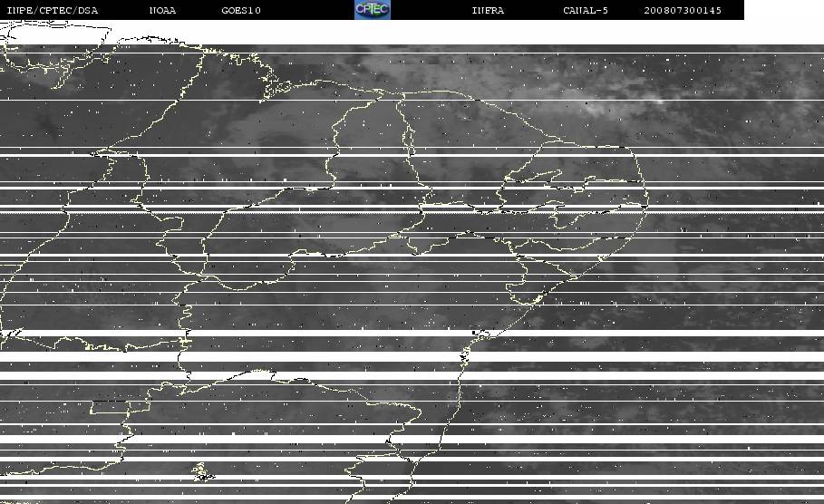The image size is (824, 504).
Task: Click the rectangular border outline on map
Action: 110,407
